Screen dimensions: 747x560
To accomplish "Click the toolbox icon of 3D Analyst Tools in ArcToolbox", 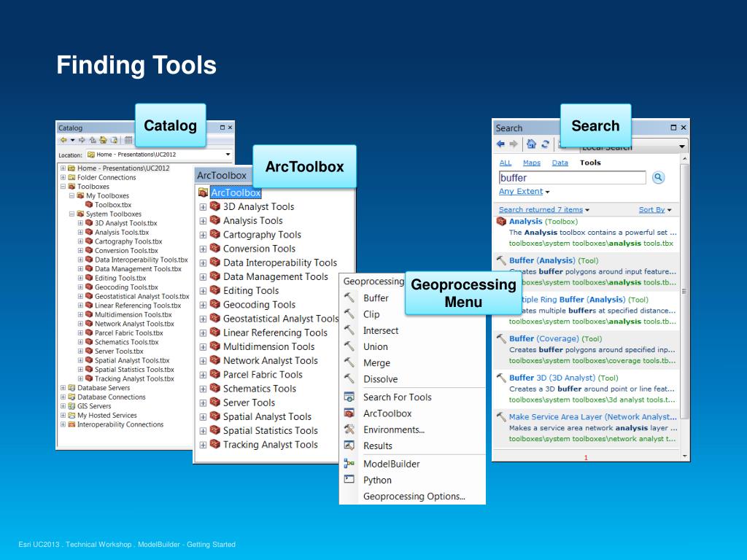I will tap(215, 206).
